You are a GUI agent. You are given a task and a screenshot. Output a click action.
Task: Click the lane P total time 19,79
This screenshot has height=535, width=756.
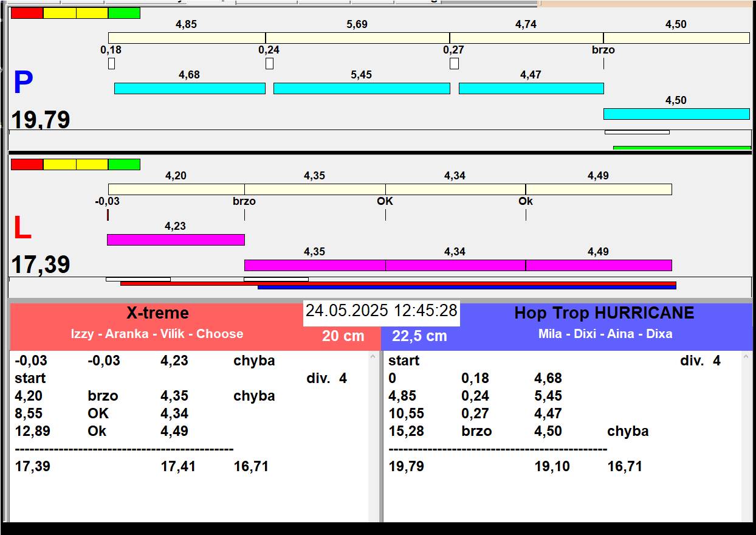point(41,120)
